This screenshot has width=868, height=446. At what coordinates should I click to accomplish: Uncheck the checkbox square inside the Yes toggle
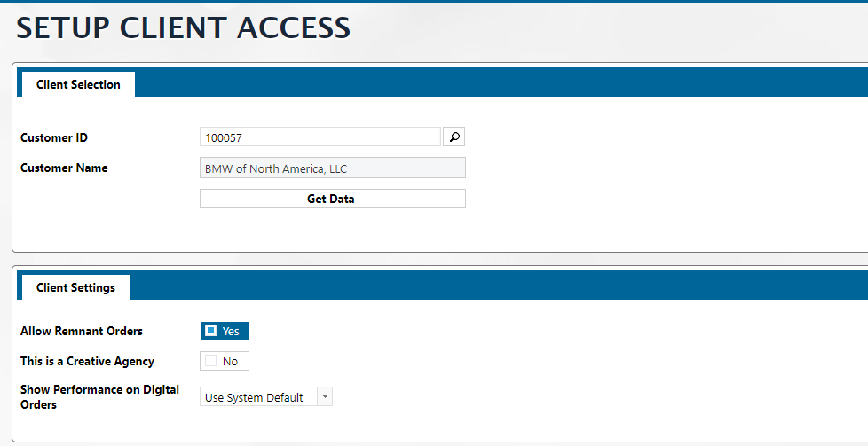[210, 331]
